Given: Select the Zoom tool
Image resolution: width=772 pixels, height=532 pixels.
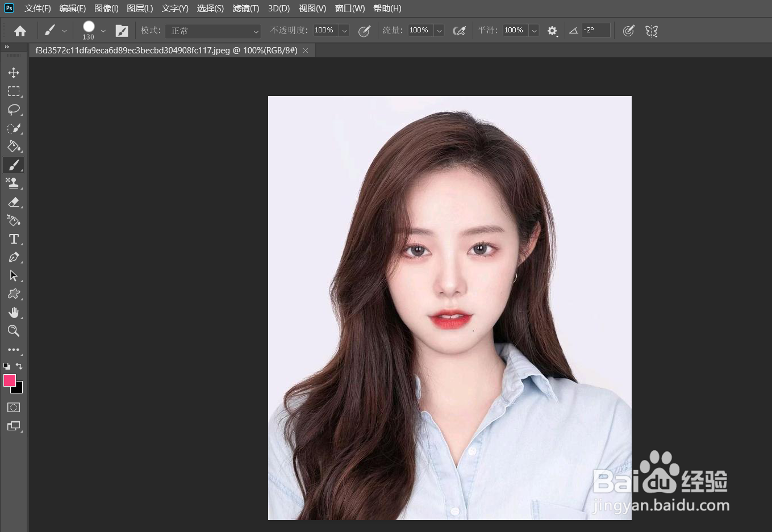Looking at the screenshot, I should click(14, 331).
